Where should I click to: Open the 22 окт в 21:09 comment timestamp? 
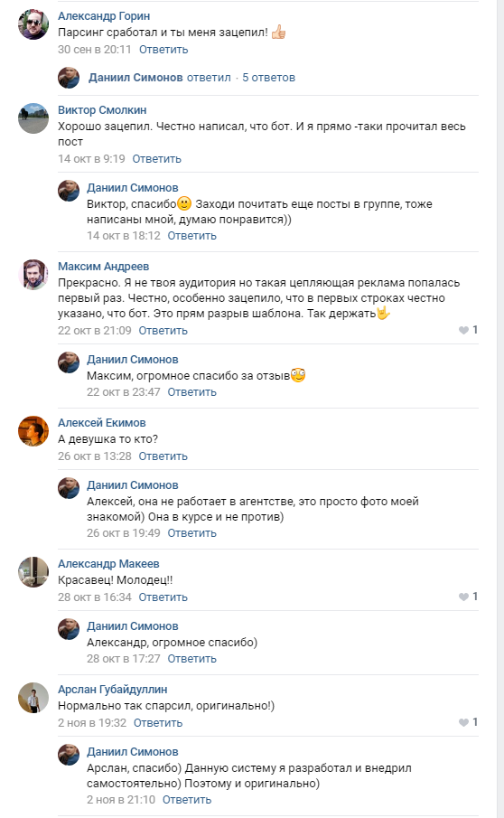(x=94, y=331)
